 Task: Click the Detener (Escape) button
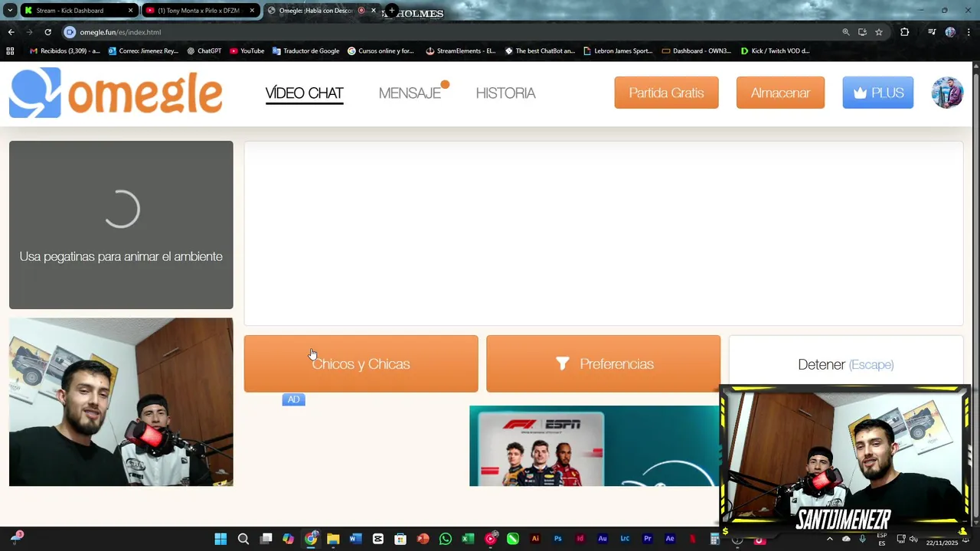click(845, 364)
